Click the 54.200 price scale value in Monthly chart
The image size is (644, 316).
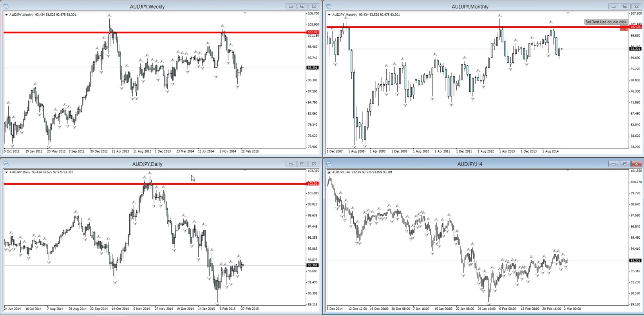tap(635, 147)
